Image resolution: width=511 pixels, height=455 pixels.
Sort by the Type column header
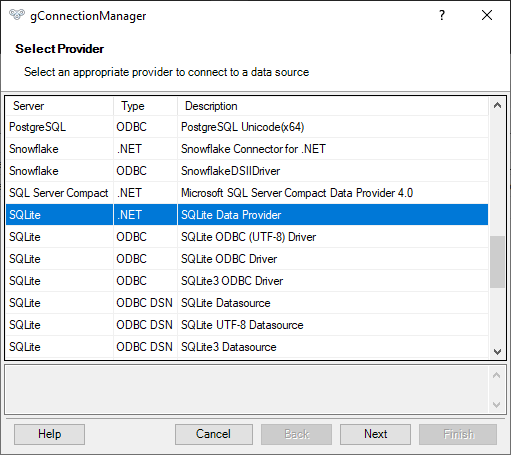145,106
